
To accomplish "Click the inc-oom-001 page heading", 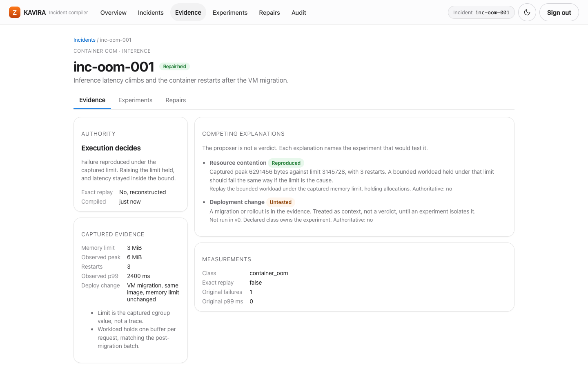I will tap(114, 67).
